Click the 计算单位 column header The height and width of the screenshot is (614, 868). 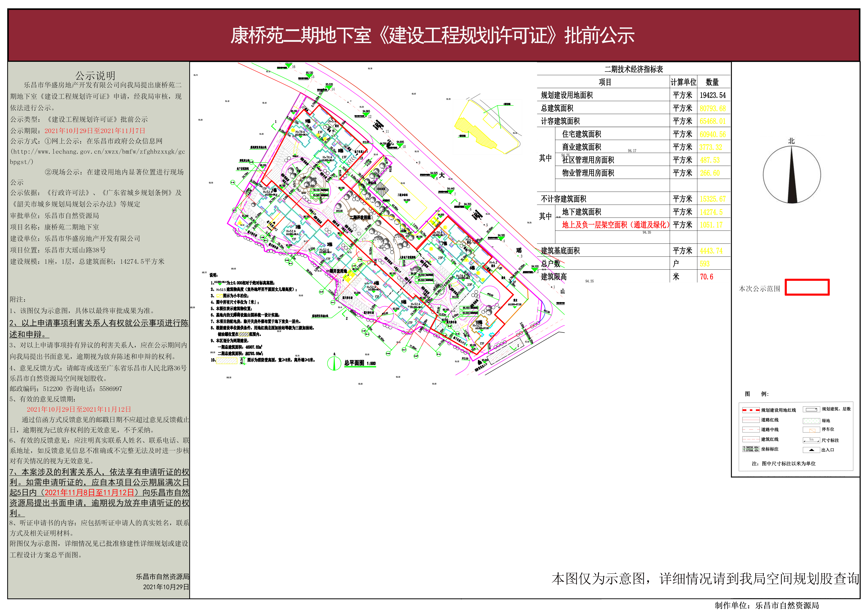pyautogui.click(x=683, y=82)
